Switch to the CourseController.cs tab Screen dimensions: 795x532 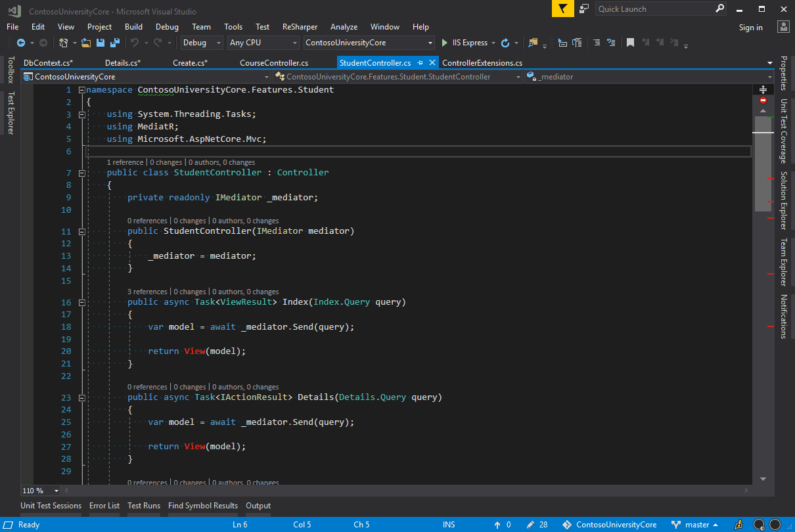click(x=274, y=63)
